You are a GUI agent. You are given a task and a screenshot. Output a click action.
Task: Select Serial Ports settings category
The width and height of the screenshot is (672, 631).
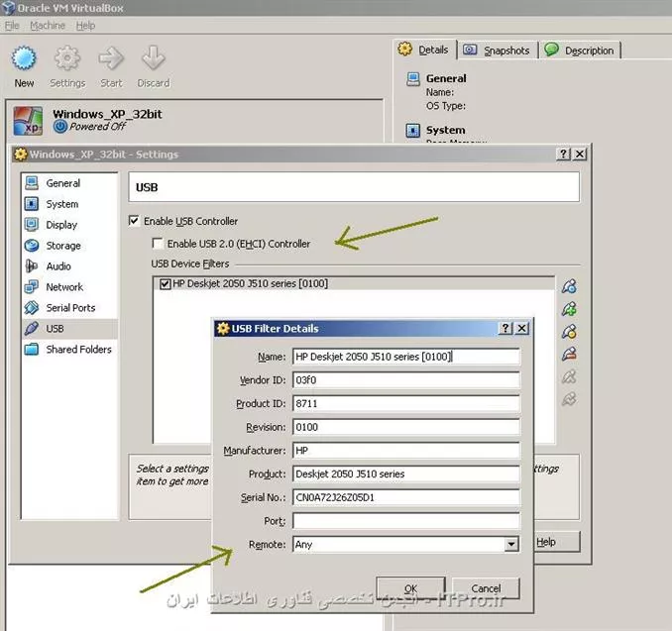(x=69, y=308)
